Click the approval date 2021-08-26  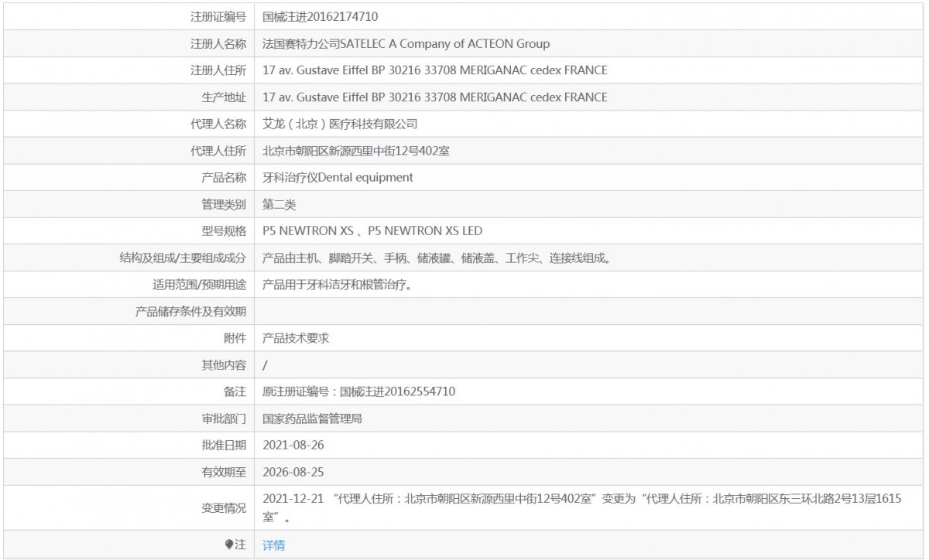pyautogui.click(x=293, y=445)
